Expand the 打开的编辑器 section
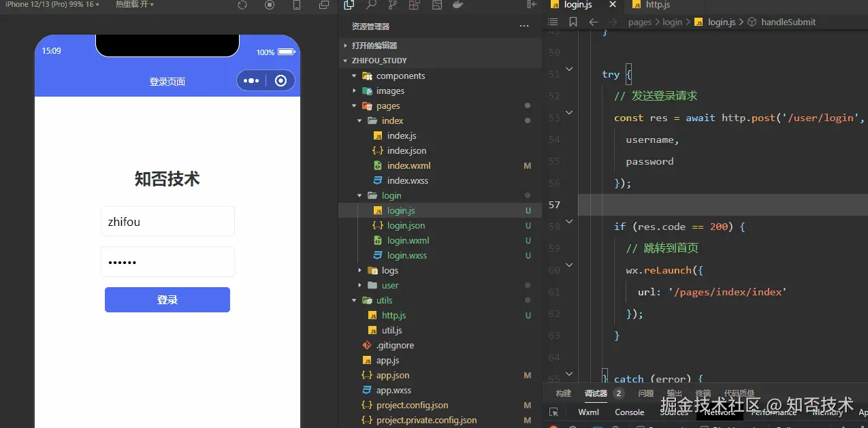 [374, 46]
